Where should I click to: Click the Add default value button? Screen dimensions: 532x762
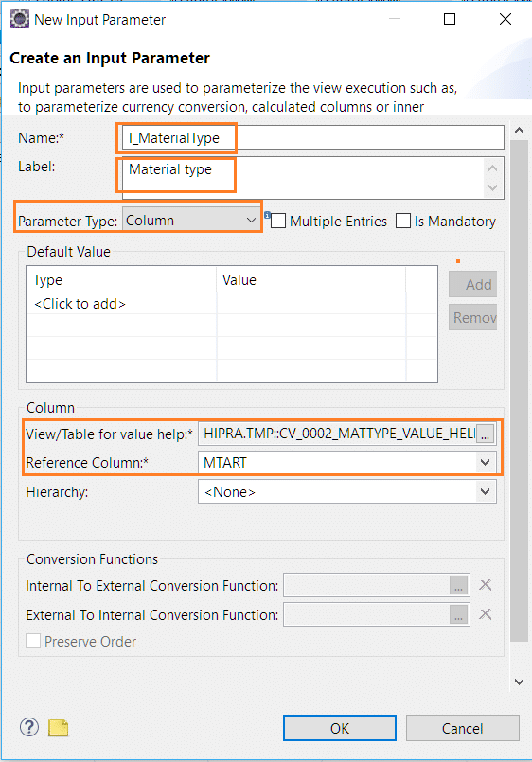(472, 284)
